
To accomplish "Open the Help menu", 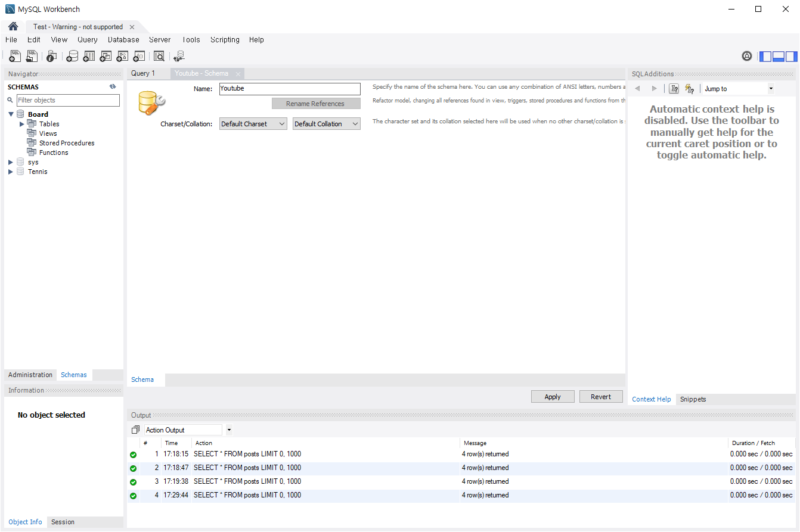I will click(256, 40).
